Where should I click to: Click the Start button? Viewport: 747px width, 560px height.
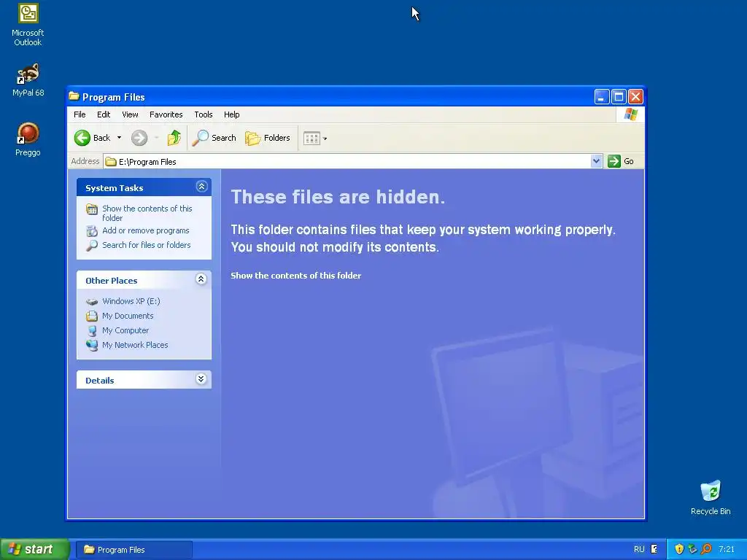[35, 549]
